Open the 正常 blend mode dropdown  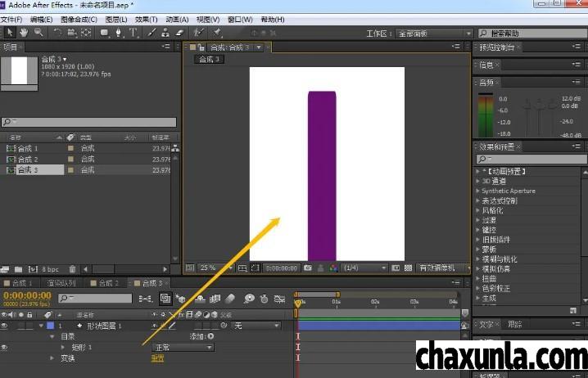[x=183, y=348]
